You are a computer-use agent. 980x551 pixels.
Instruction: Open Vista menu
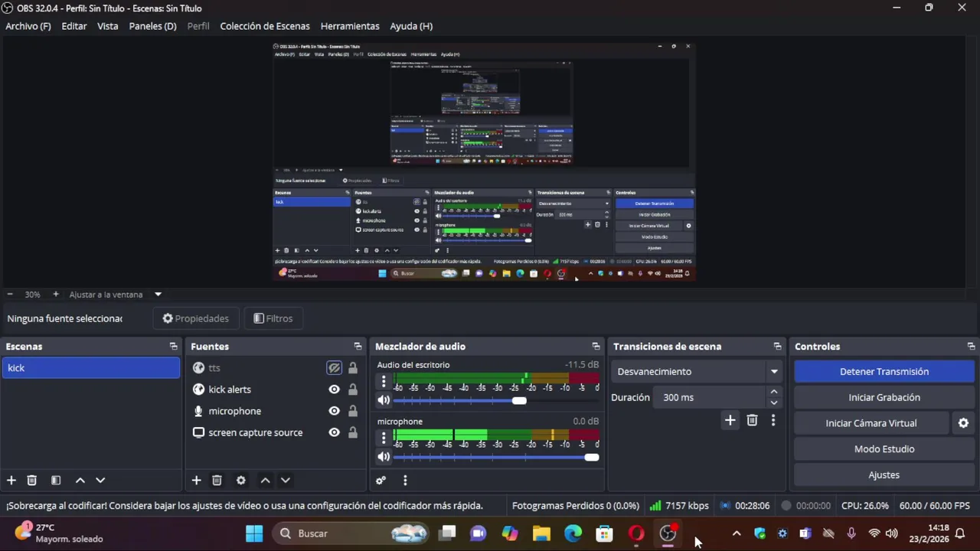(108, 26)
